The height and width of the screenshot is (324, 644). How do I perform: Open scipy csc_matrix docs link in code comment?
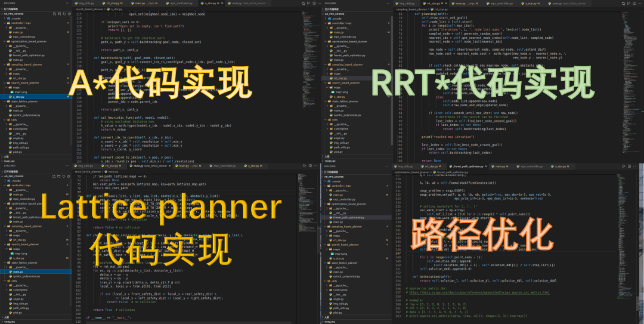click(x=479, y=292)
